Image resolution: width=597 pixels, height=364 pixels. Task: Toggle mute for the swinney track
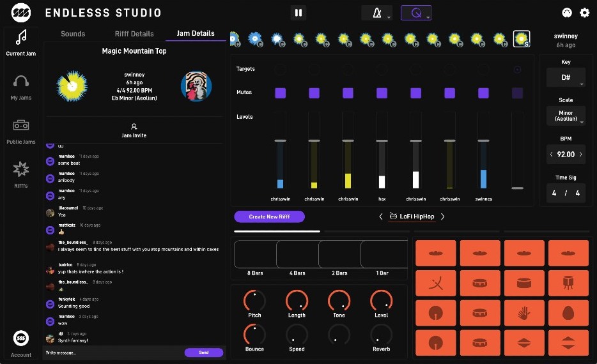(x=483, y=93)
